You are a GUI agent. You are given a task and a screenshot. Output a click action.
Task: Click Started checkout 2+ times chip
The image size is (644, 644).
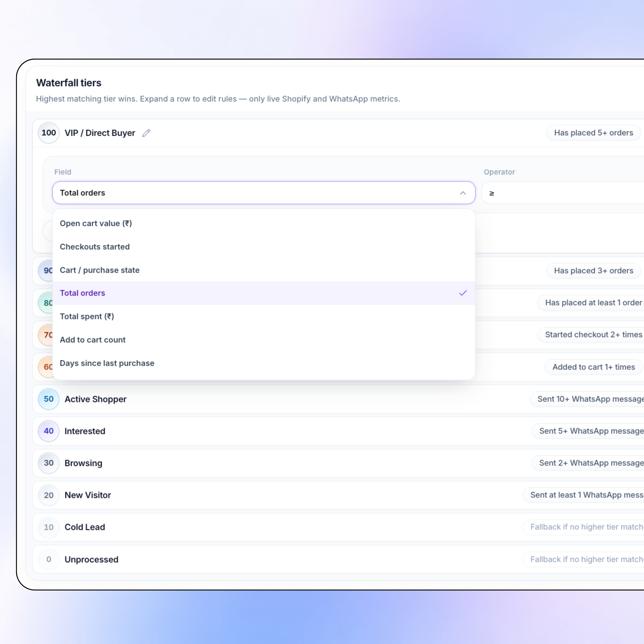coord(591,335)
